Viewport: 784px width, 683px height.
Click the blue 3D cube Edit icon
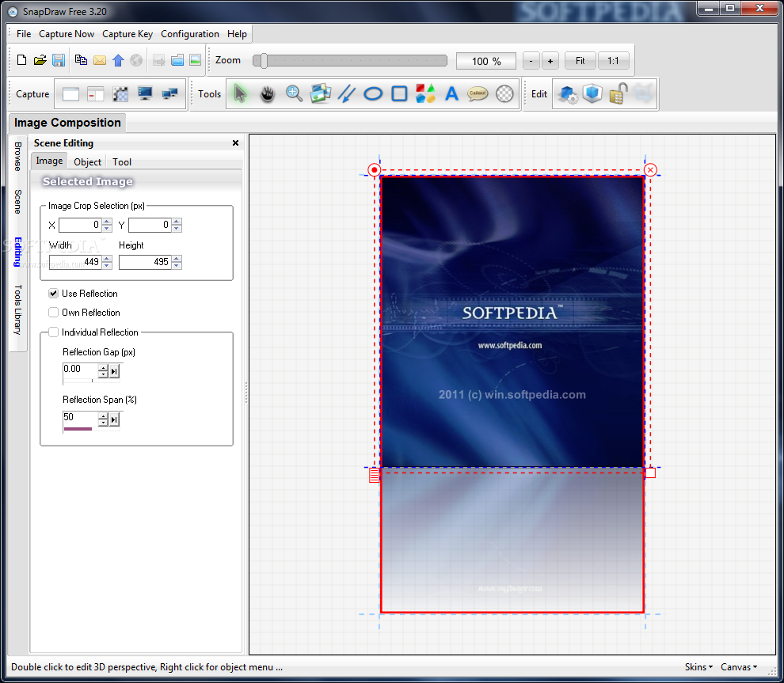tap(592, 93)
